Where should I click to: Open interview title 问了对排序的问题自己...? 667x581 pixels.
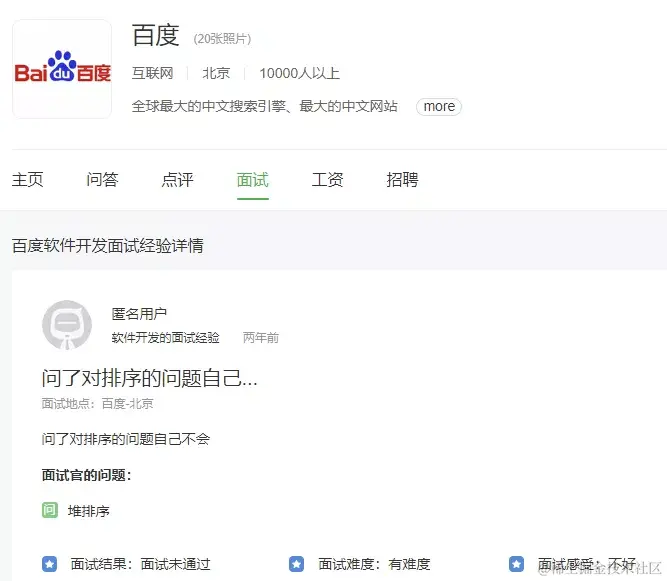(149, 378)
